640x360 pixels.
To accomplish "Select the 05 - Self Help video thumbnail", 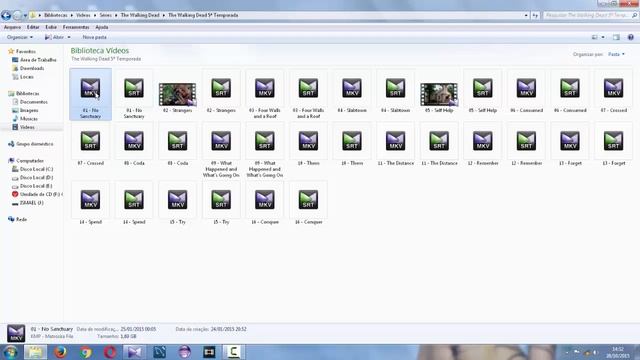I will [439, 94].
